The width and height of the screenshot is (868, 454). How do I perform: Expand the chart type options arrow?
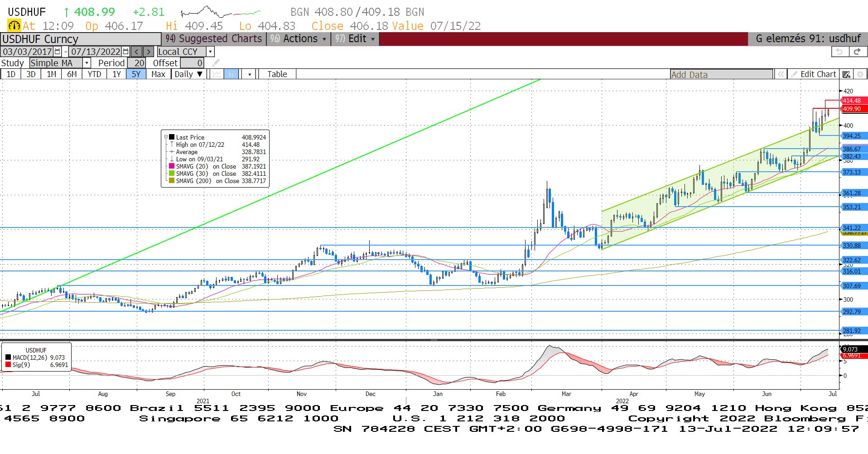[x=249, y=74]
